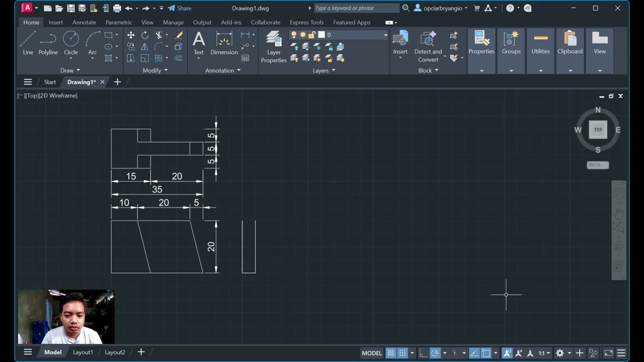Screen dimensions: 644x362
Task: Click the keyword search input field
Action: tap(356, 8)
